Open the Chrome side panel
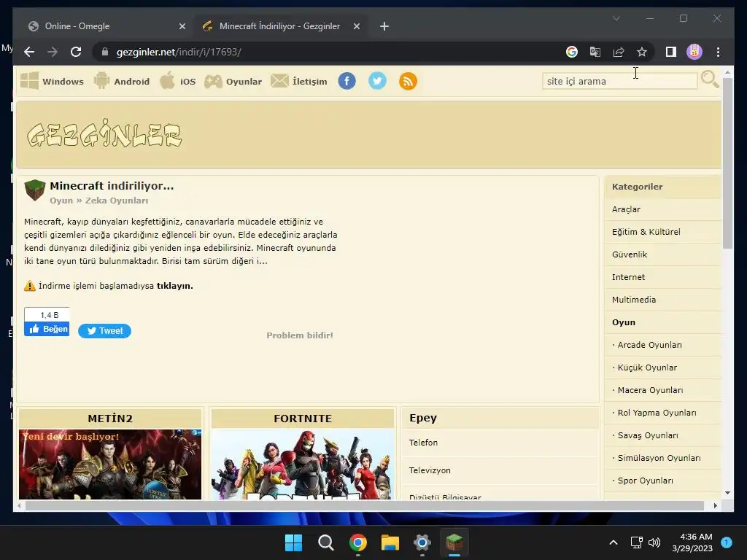 (x=671, y=52)
